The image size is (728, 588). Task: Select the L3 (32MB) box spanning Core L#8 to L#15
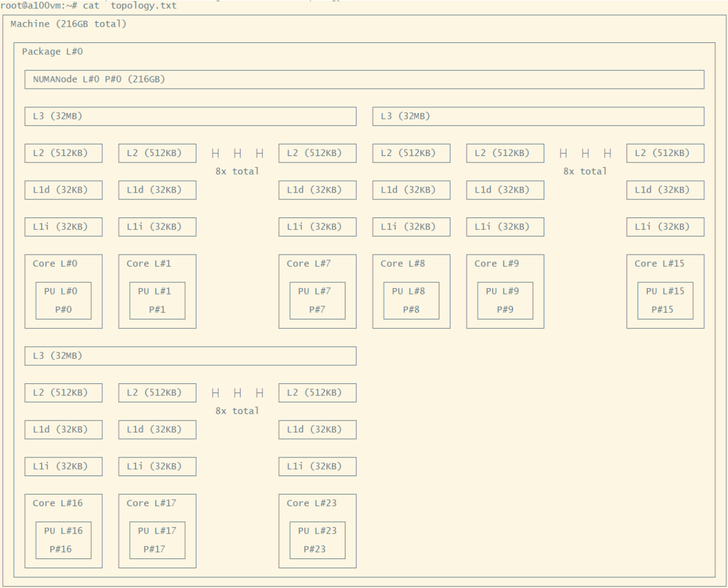click(538, 116)
